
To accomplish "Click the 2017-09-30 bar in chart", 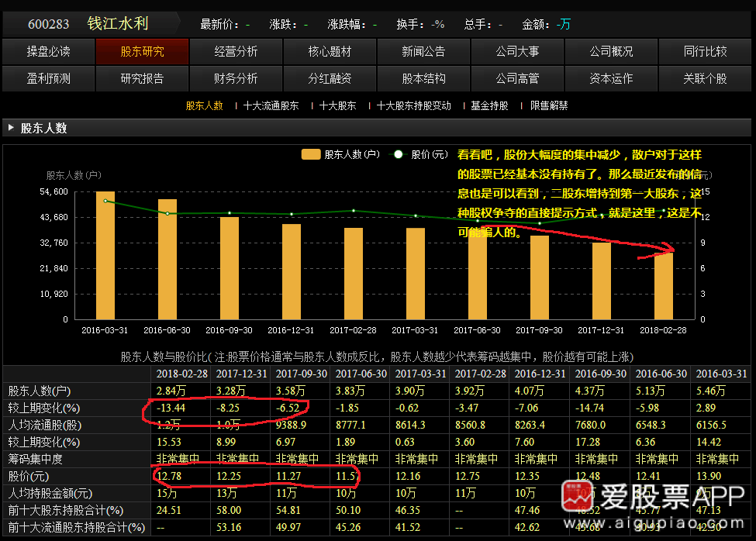I will [540, 277].
